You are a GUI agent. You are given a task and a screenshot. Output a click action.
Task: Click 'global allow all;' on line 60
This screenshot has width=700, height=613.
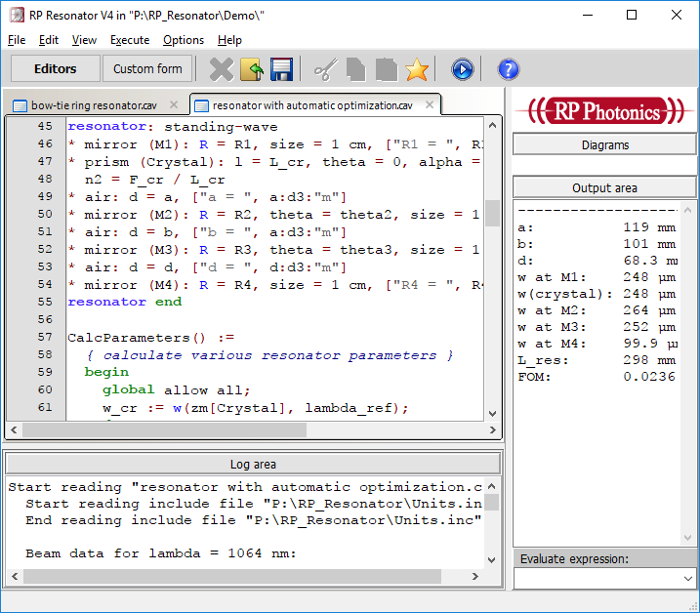177,390
